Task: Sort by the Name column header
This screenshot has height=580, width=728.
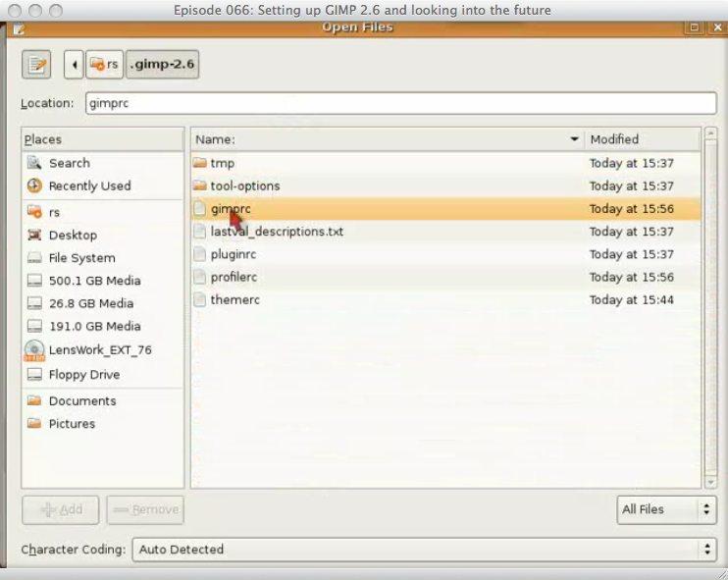Action: (388, 139)
